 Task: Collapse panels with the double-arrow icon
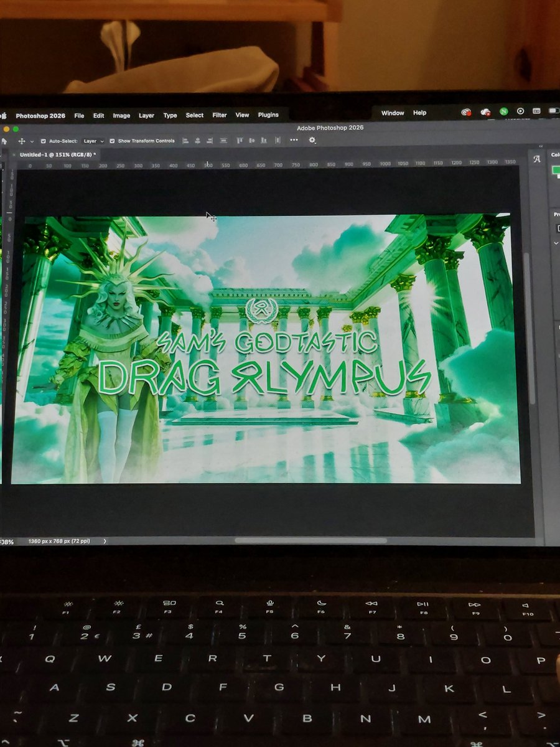click(540, 148)
